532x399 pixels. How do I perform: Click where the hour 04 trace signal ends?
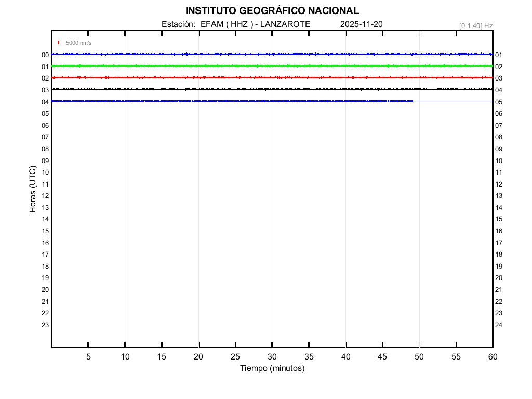[x=413, y=101]
